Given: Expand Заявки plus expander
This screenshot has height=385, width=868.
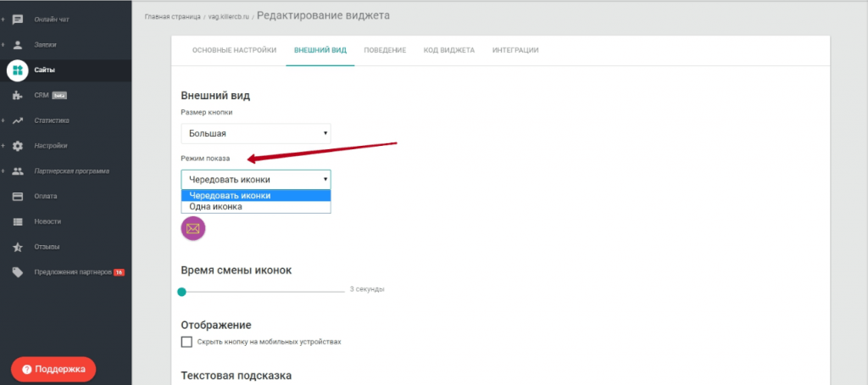Looking at the screenshot, I should click(3, 44).
